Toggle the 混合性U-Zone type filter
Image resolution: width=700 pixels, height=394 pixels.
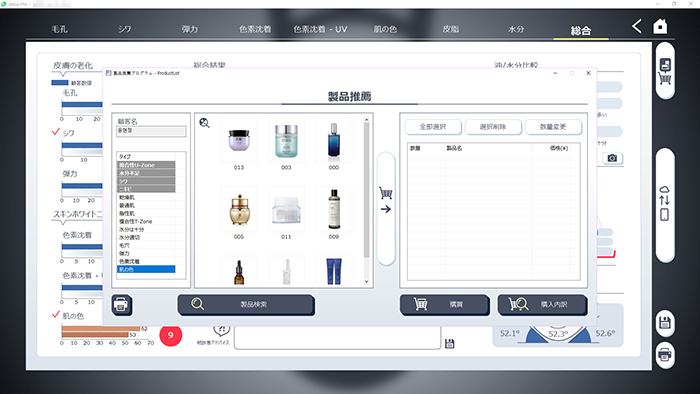(146, 165)
